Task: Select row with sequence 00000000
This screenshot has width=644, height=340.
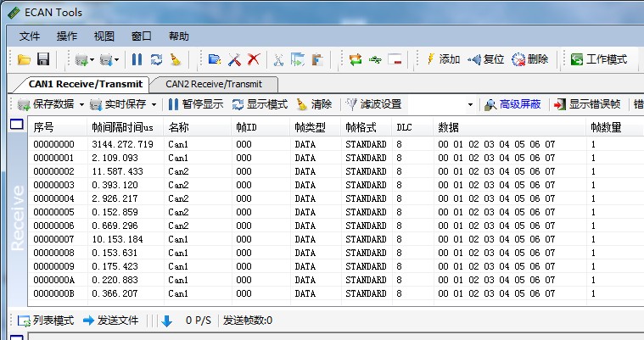Action: (335, 144)
